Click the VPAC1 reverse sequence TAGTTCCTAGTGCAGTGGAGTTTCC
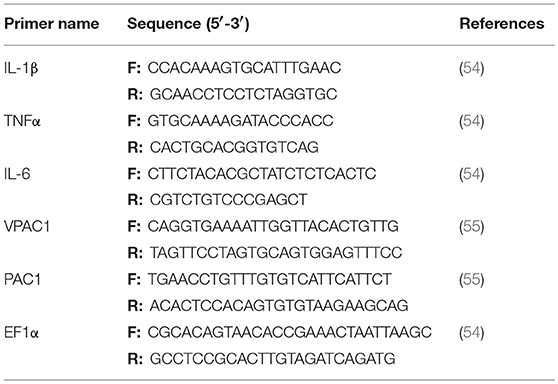558x384 pixels. tap(276, 253)
